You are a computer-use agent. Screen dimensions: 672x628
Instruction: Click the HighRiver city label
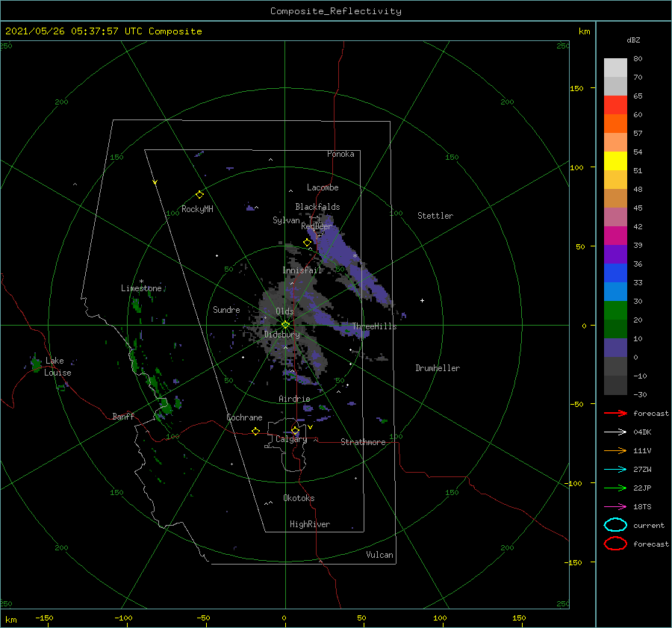[x=310, y=524]
